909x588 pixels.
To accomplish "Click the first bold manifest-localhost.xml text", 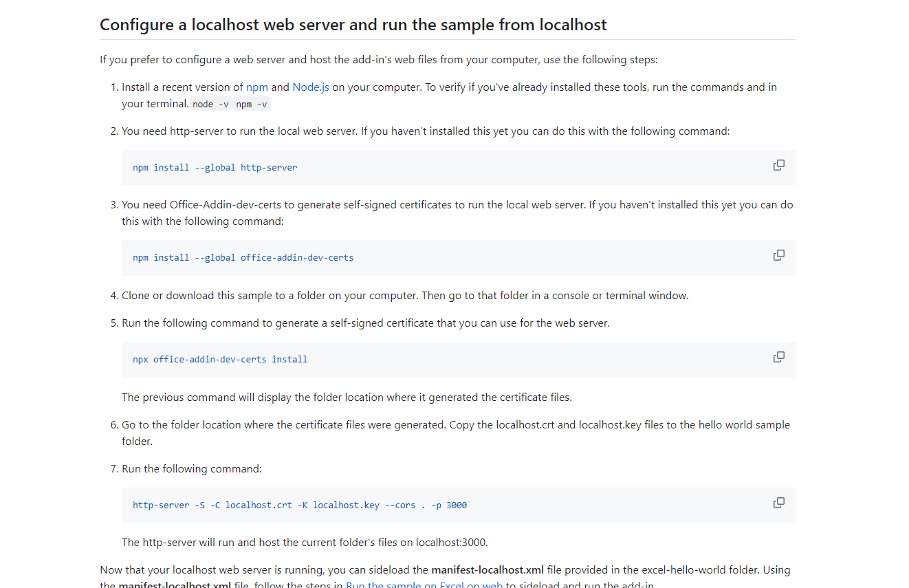I will (487, 570).
